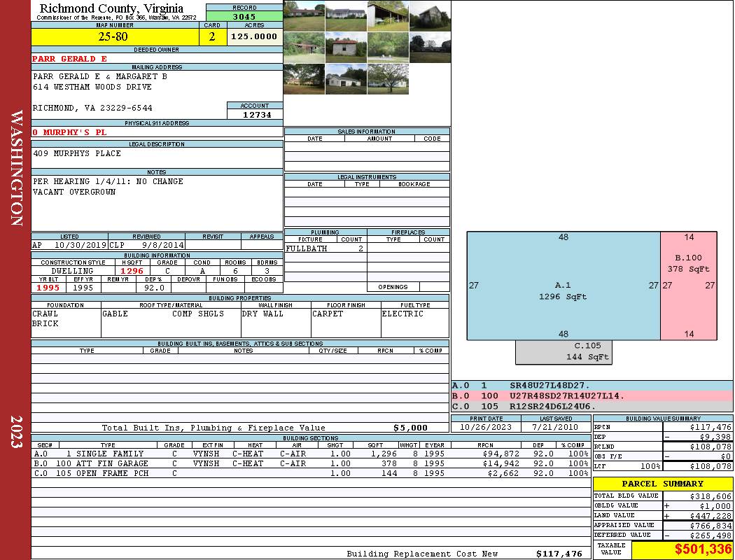Open the photo of the white garage building
The width and height of the screenshot is (735, 560).
click(x=346, y=78)
